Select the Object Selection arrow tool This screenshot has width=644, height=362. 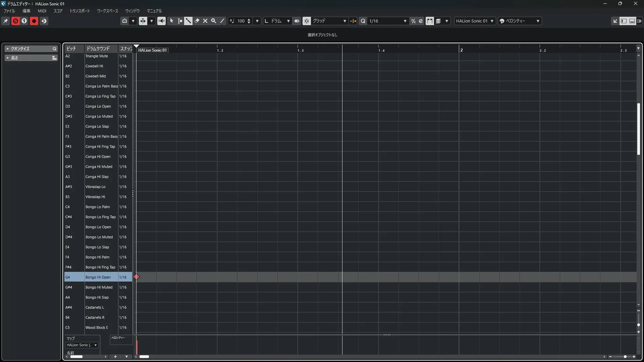(x=172, y=21)
